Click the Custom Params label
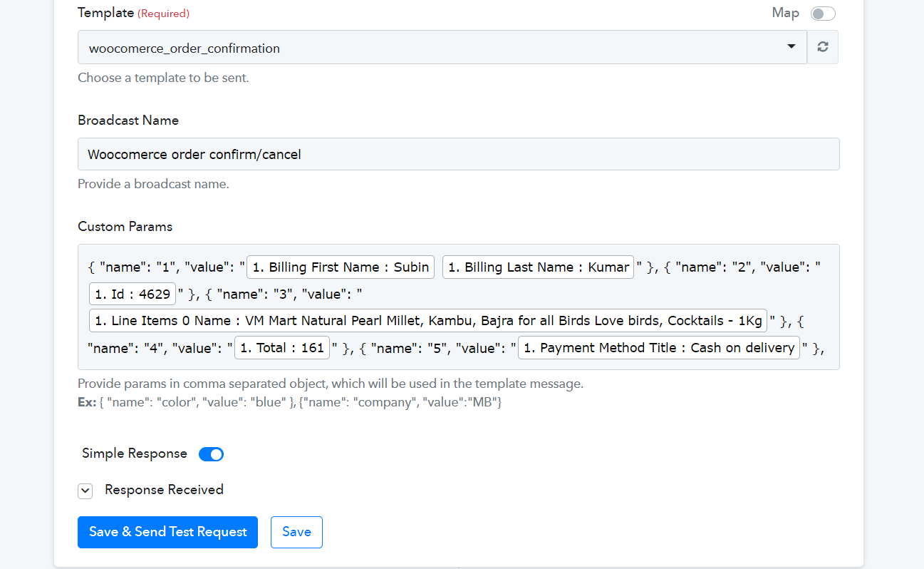Viewport: 924px width, 569px height. [x=125, y=227]
